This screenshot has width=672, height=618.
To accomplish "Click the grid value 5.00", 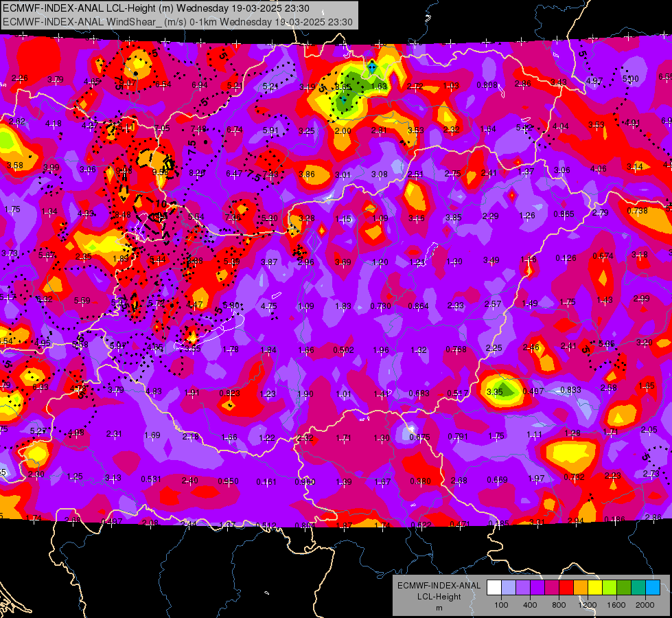I will tap(630, 78).
